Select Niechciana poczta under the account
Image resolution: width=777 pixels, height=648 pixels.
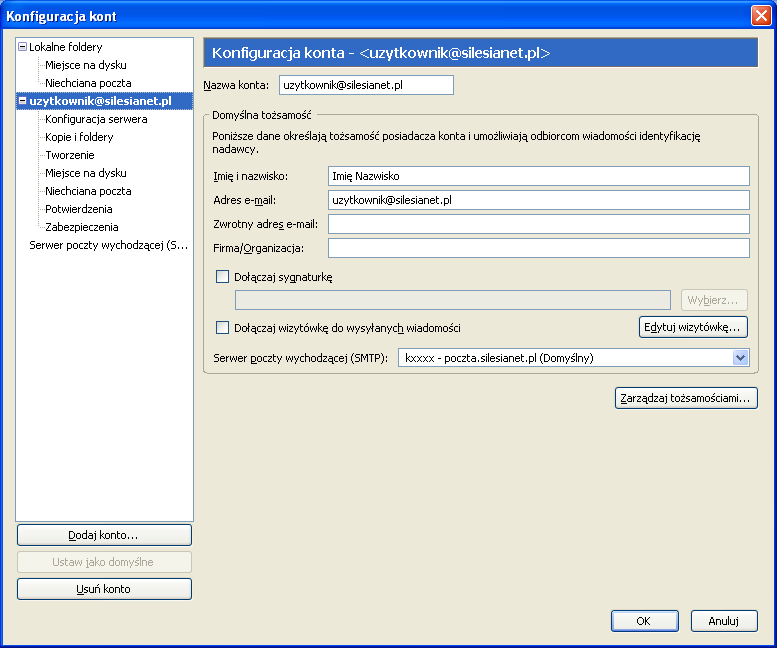88,191
